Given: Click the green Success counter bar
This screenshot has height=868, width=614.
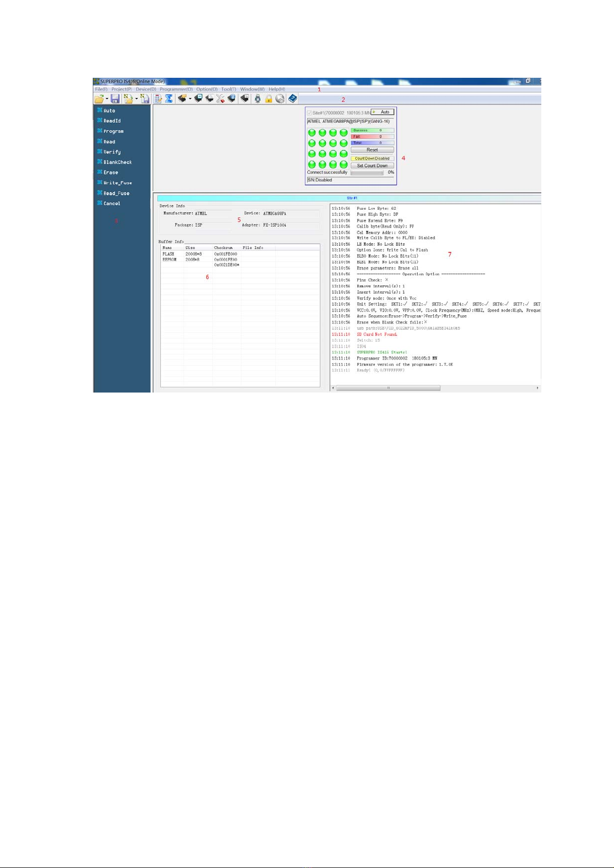Looking at the screenshot, I should 372,130.
